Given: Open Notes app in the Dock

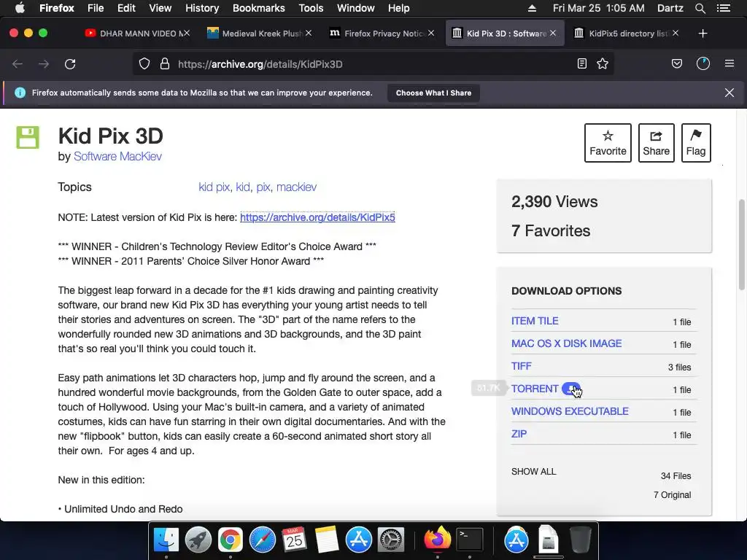Looking at the screenshot, I should point(326,540).
